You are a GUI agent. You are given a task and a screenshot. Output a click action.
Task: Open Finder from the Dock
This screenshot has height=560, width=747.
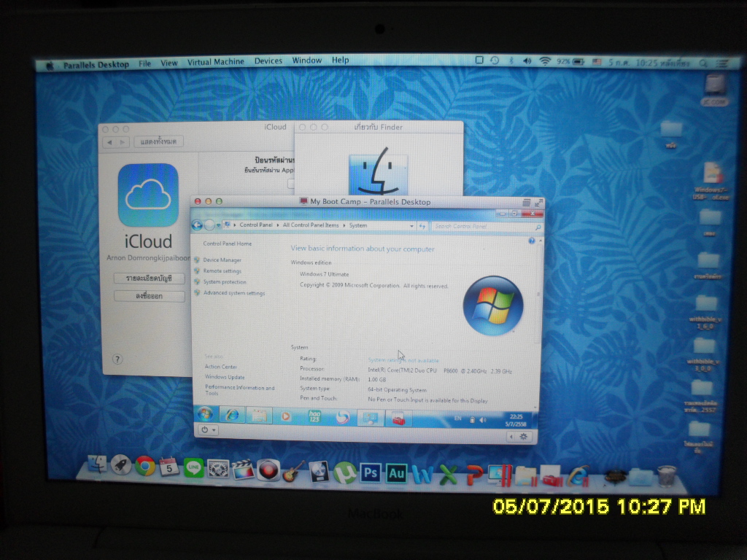pyautogui.click(x=97, y=464)
